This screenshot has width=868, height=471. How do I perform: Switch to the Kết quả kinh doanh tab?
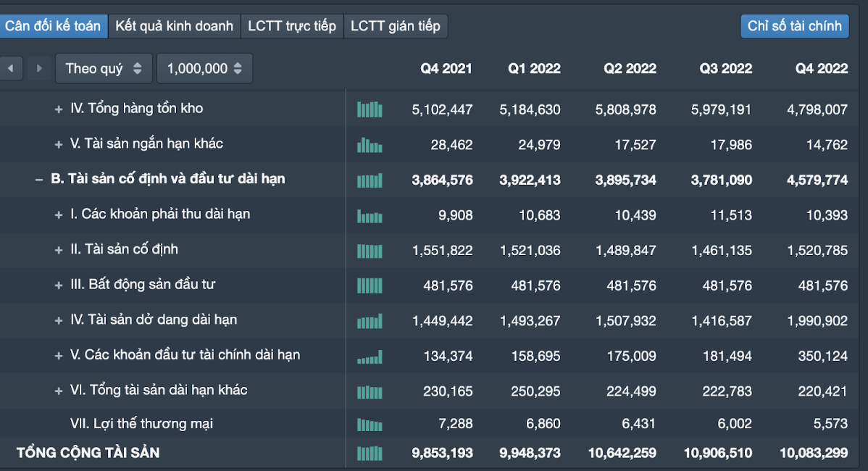tap(174, 26)
